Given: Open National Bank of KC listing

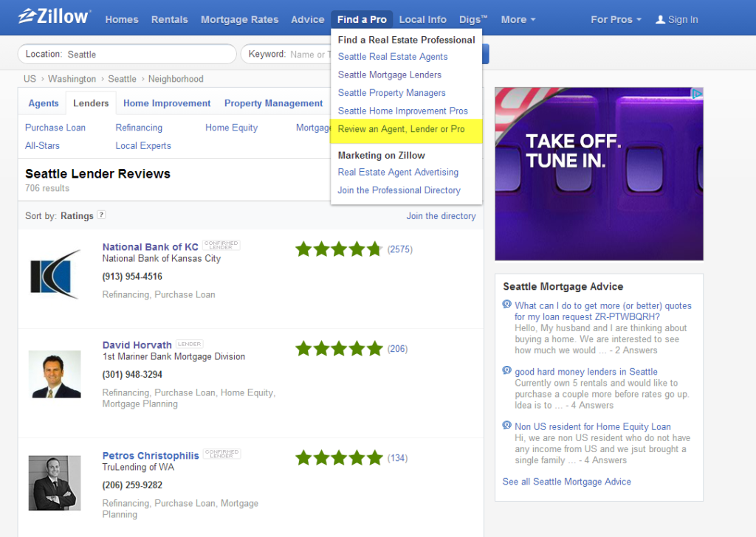Looking at the screenshot, I should [150, 246].
